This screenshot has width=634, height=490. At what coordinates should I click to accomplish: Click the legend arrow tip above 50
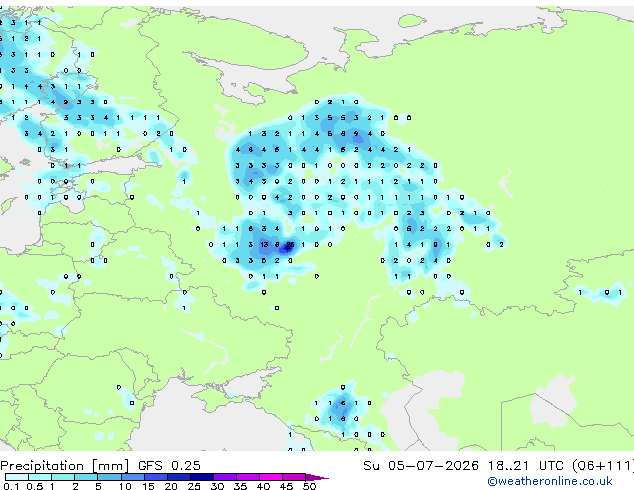[317, 478]
